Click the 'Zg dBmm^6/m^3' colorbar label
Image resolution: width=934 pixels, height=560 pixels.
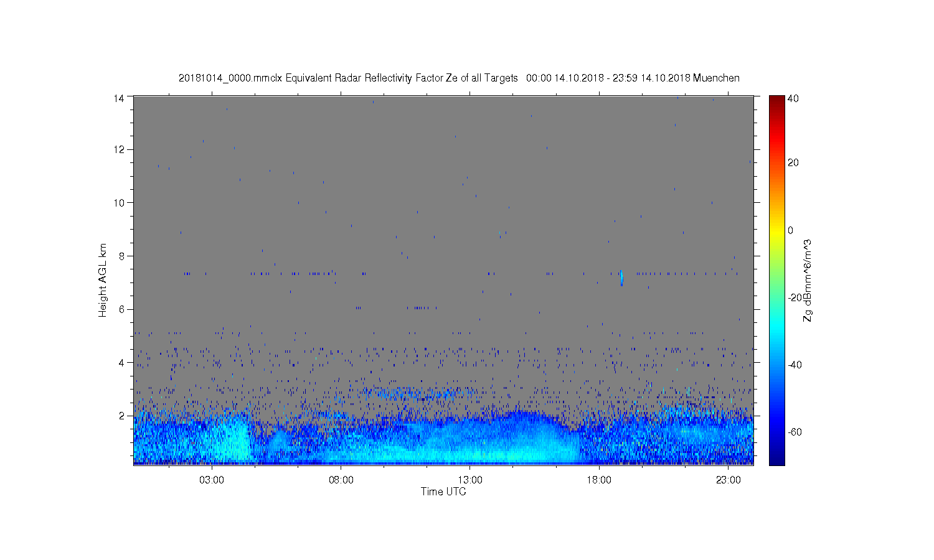pos(808,280)
